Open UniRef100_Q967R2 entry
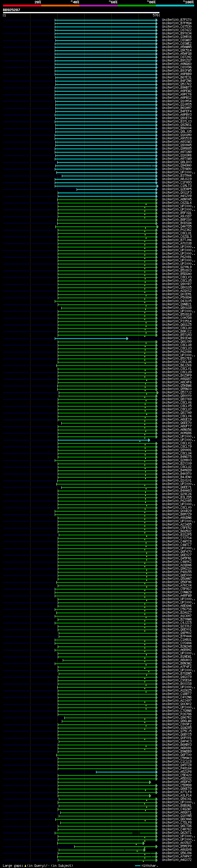The height and width of the screenshot is (868, 197). click(177, 718)
